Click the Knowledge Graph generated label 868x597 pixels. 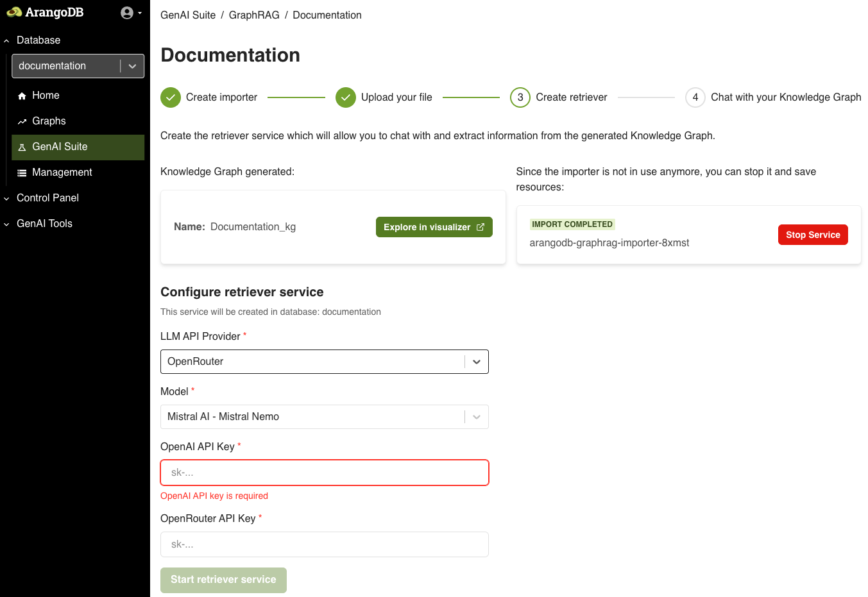(x=227, y=172)
